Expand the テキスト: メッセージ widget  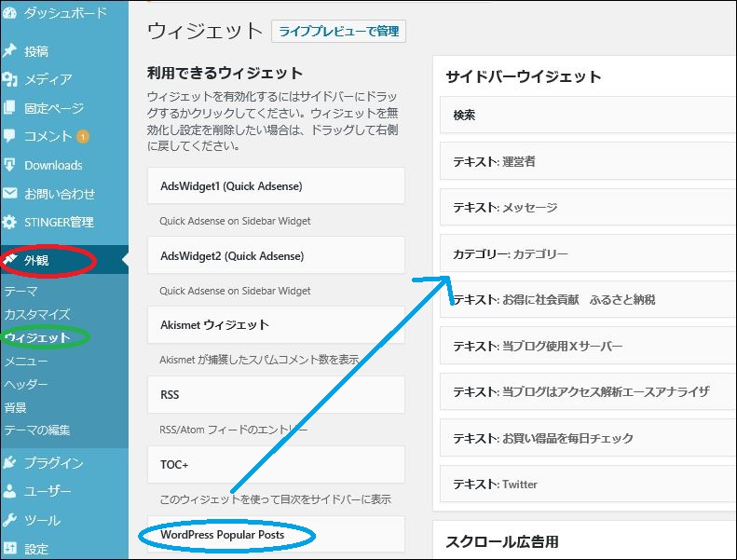click(588, 208)
